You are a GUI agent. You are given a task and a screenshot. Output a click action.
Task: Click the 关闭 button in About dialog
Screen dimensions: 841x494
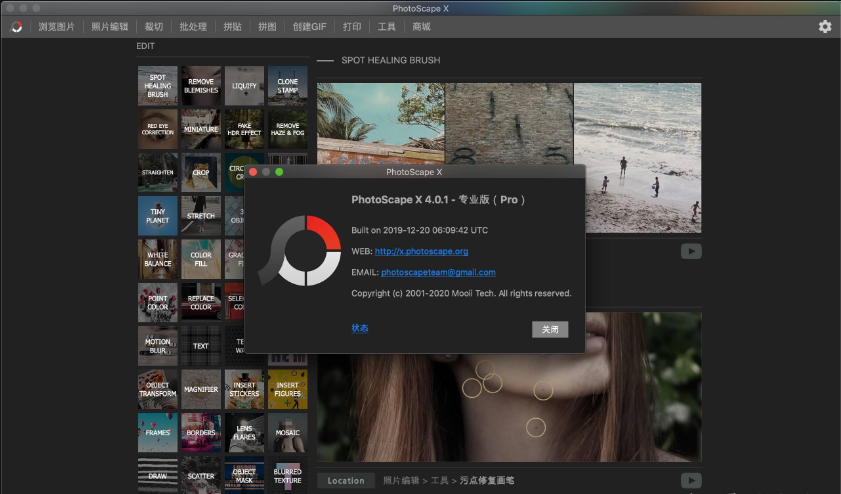coord(550,329)
